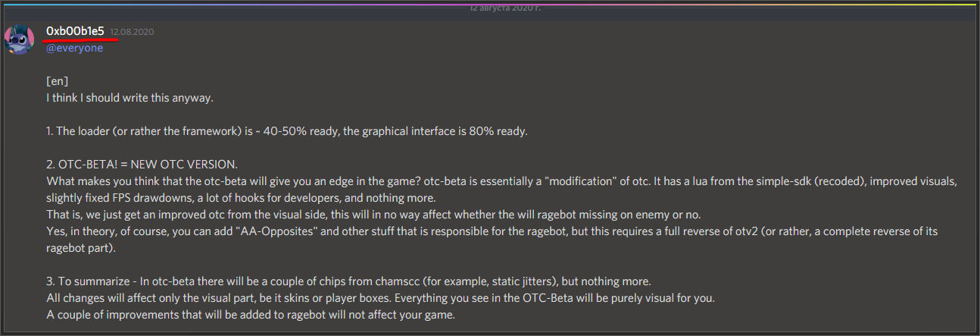Click the [en] language tag line
Image resolution: width=980 pixels, height=336 pixels.
(58, 81)
